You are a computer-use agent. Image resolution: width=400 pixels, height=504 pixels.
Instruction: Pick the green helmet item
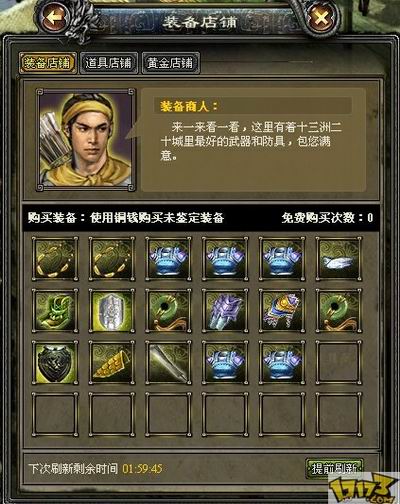tap(55, 311)
